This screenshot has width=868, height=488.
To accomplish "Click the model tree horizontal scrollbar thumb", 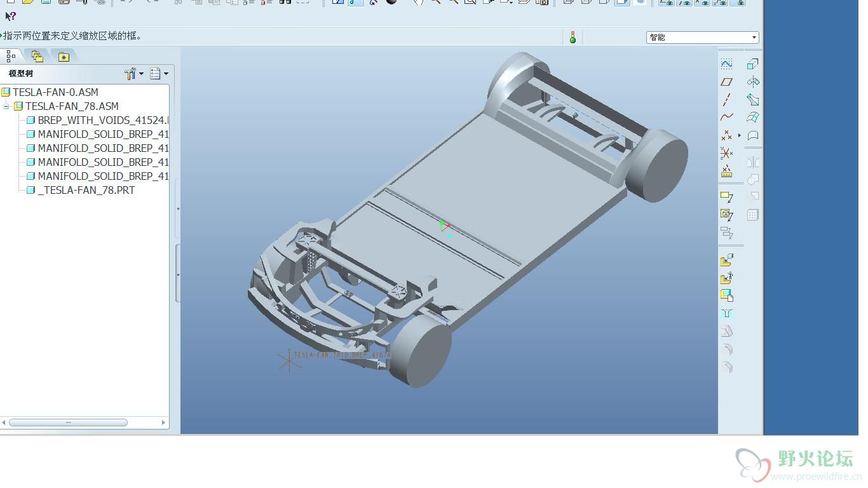I will pos(68,423).
